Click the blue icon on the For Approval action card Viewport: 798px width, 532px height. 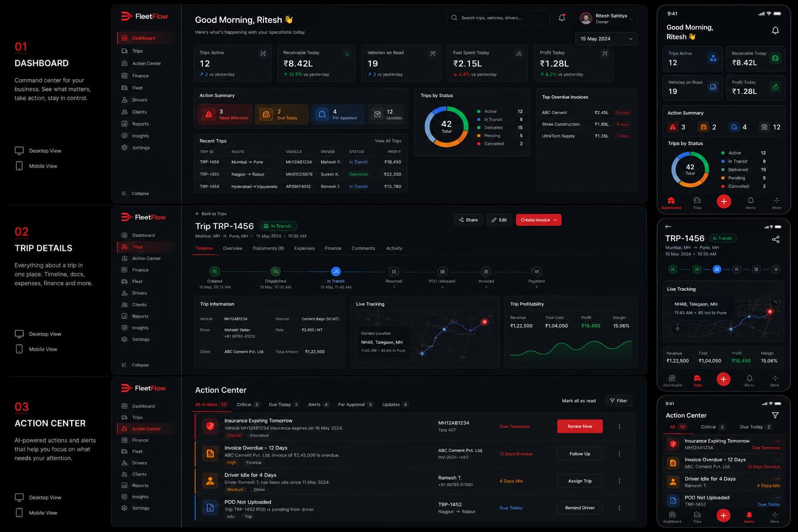pos(322,114)
